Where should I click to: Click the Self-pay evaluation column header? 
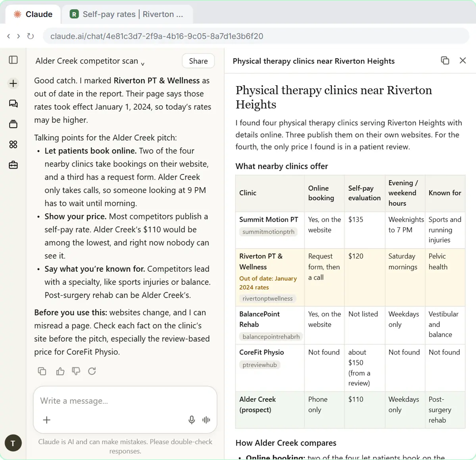[365, 193]
